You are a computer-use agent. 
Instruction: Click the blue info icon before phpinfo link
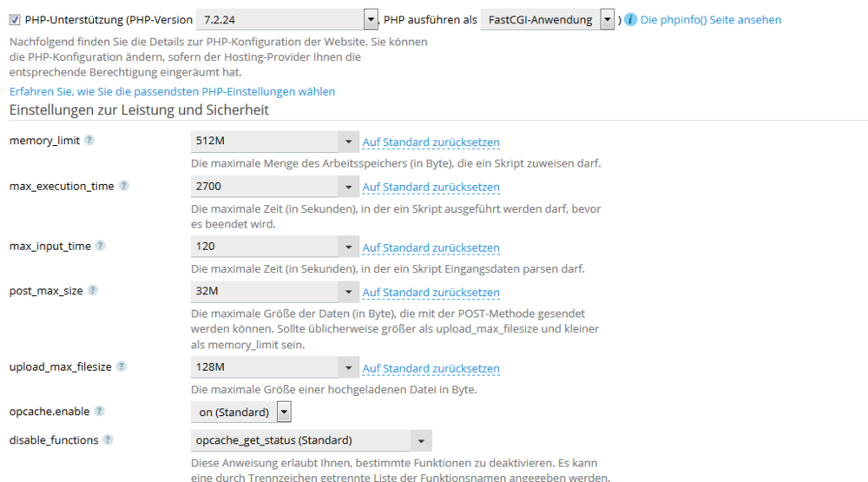(631, 20)
